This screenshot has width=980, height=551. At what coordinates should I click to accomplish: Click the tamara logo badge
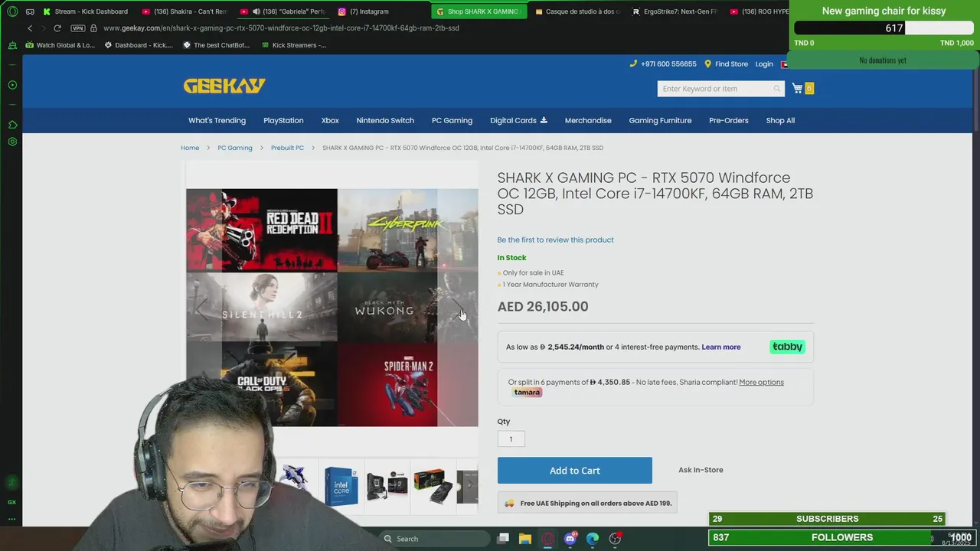click(528, 393)
